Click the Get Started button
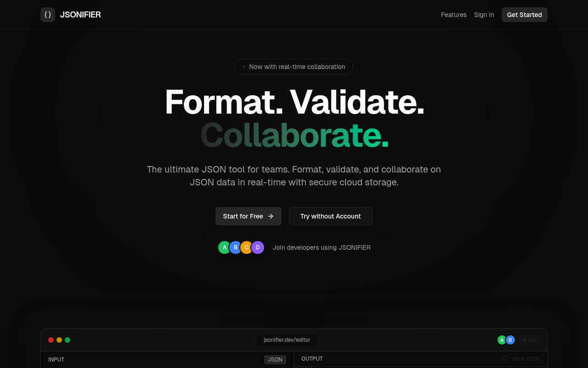This screenshot has width=588, height=368. (x=524, y=15)
